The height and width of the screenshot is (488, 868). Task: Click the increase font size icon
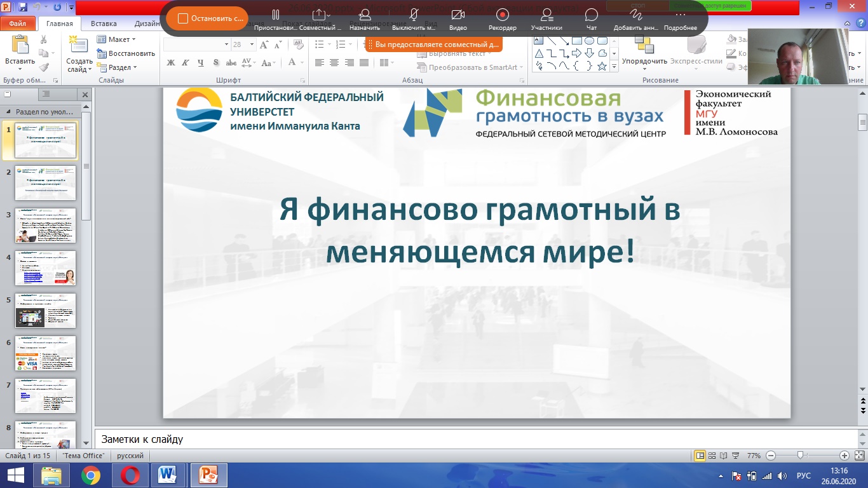(264, 44)
